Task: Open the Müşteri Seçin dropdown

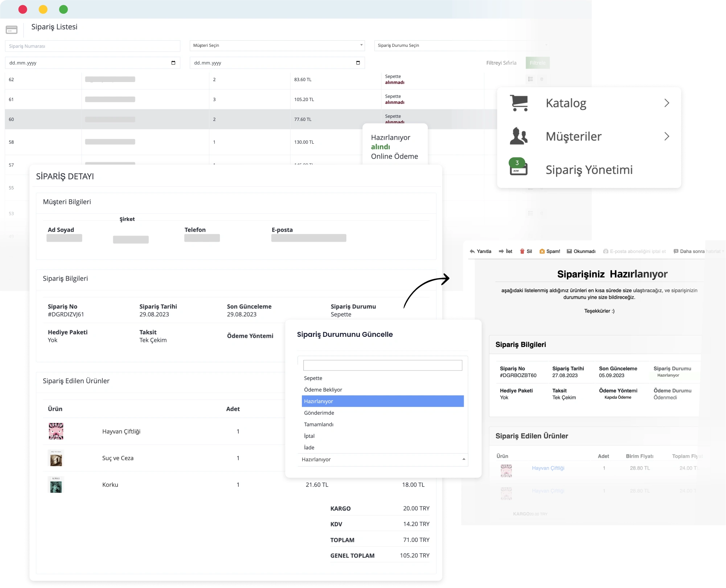Action: (x=277, y=45)
